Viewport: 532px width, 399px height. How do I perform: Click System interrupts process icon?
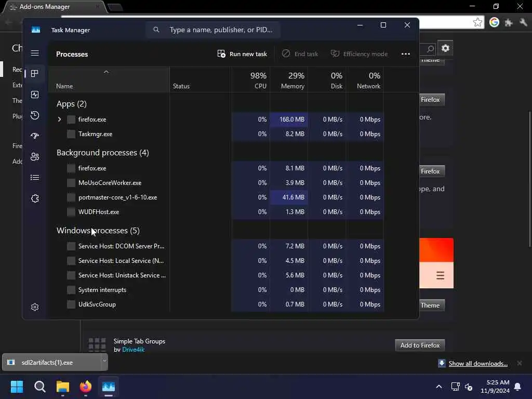coord(71,290)
